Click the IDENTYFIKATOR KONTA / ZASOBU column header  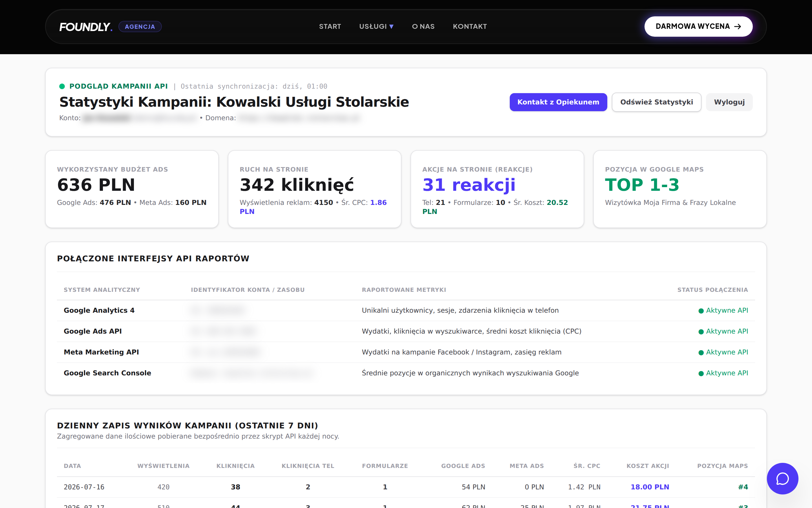(248, 290)
